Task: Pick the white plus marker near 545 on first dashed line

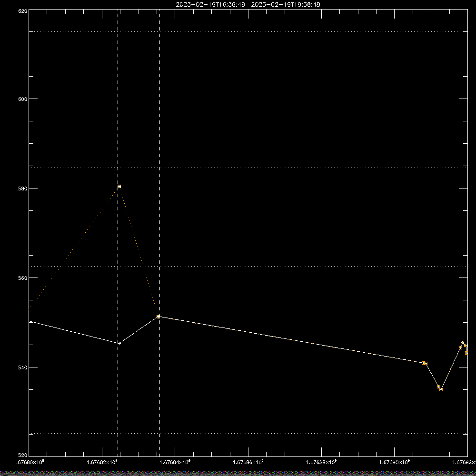Action: point(119,343)
